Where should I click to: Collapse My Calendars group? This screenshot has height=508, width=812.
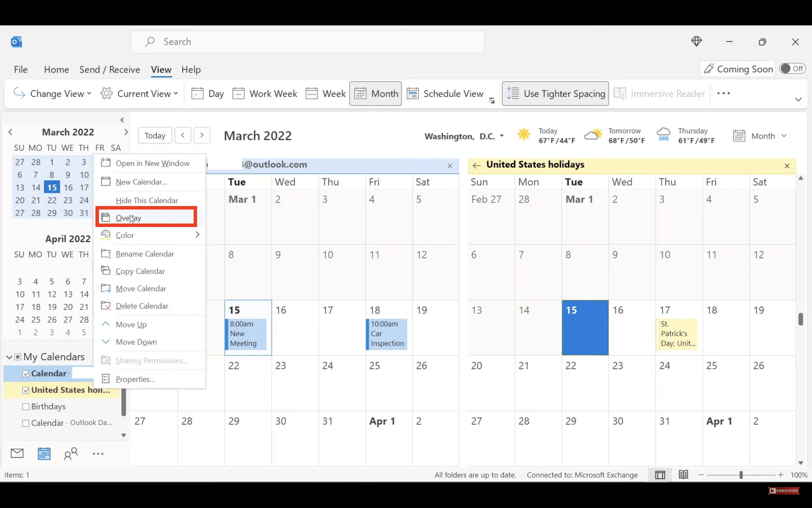coord(9,357)
